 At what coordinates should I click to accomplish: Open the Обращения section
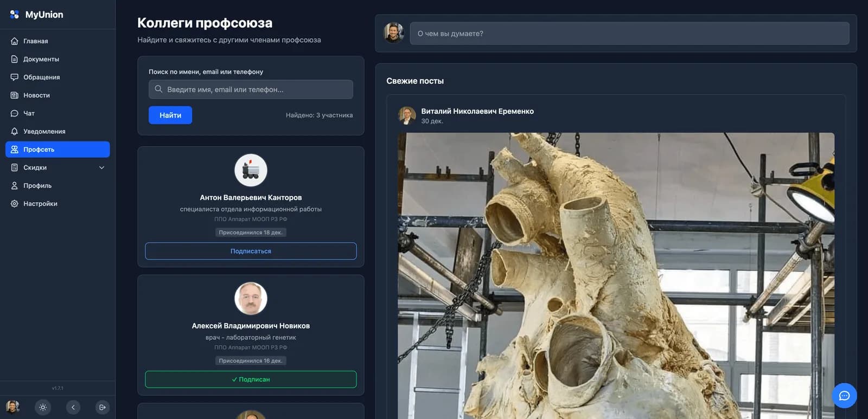coord(58,77)
